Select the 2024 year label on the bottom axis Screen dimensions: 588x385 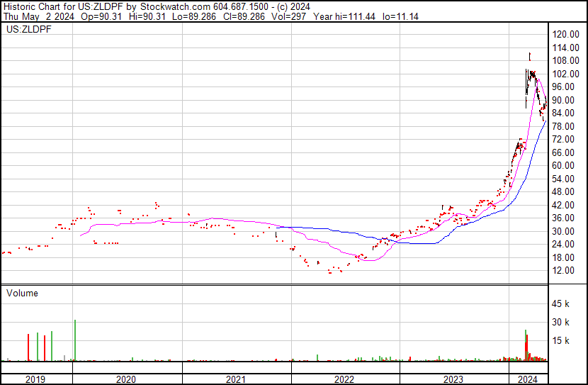[x=528, y=379]
